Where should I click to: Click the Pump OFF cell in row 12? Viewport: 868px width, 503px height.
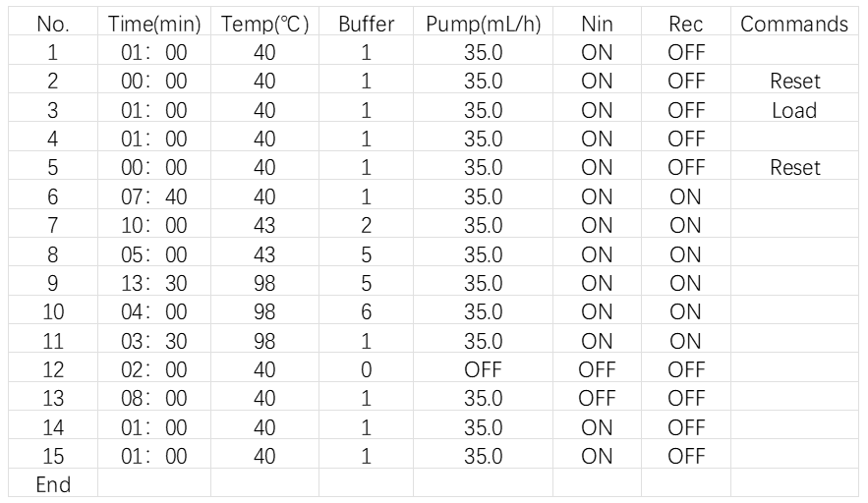coord(482,369)
